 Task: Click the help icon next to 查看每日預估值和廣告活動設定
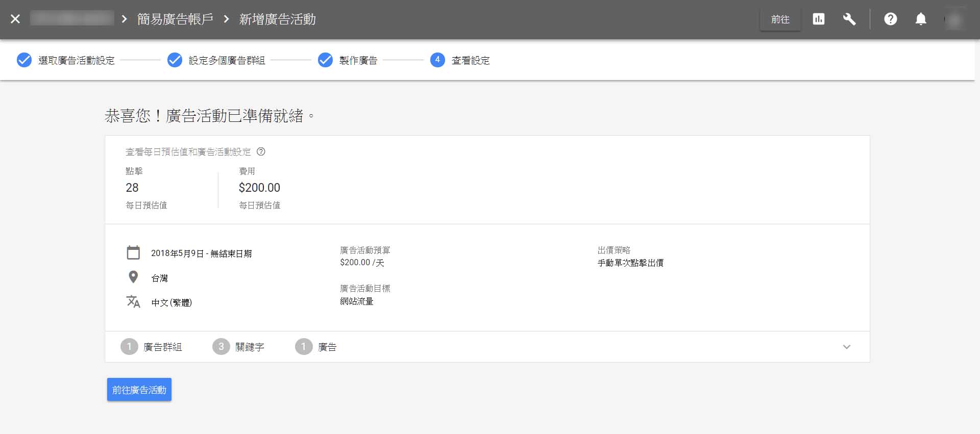[x=261, y=151]
